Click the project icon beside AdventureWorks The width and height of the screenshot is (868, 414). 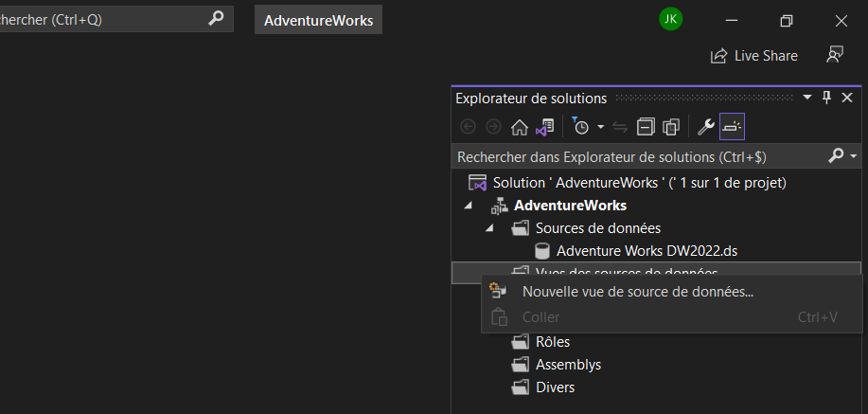pos(499,206)
